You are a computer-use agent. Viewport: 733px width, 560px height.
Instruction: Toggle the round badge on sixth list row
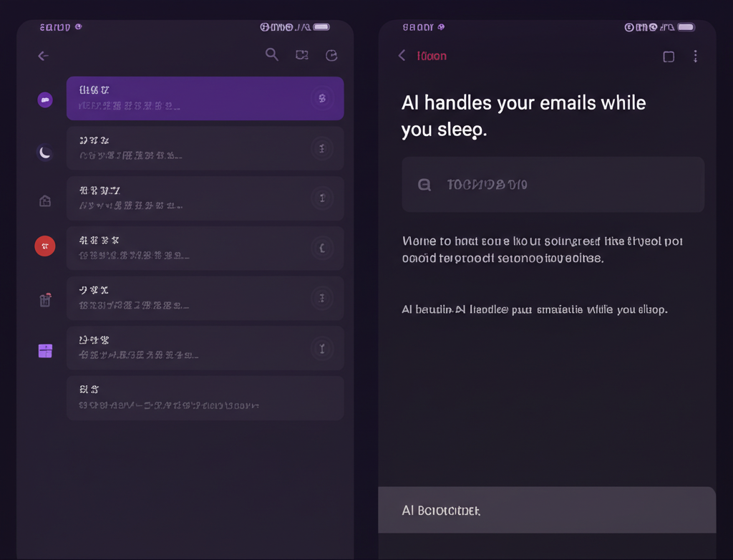click(x=322, y=348)
